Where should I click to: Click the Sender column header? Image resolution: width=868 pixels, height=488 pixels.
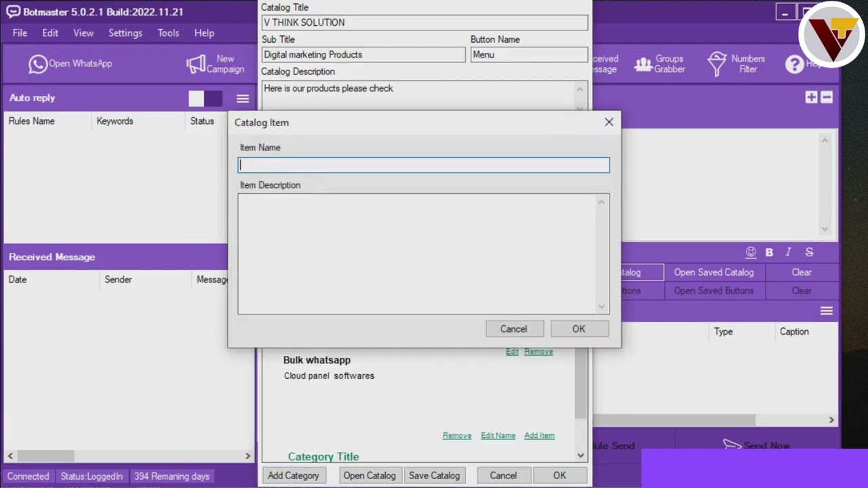119,279
